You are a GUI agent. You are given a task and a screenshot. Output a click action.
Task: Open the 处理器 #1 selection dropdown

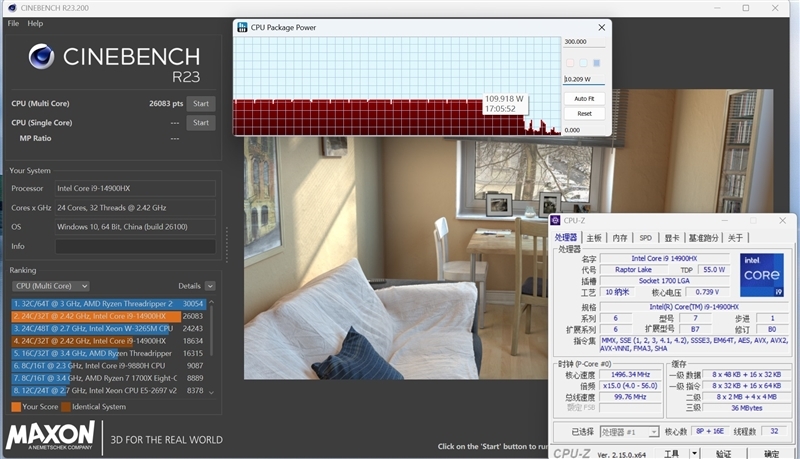(x=629, y=432)
